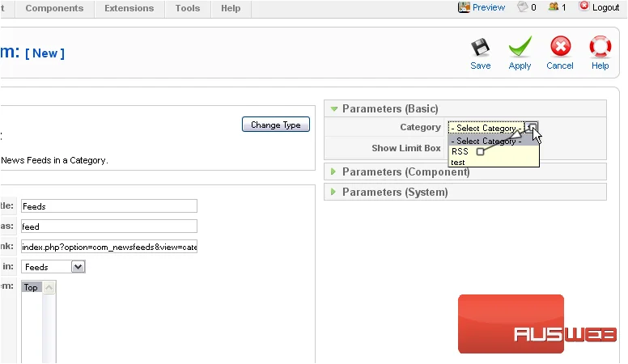Click the Parent Item list scrollbar up arrow
The image size is (628, 364).
[x=49, y=287]
